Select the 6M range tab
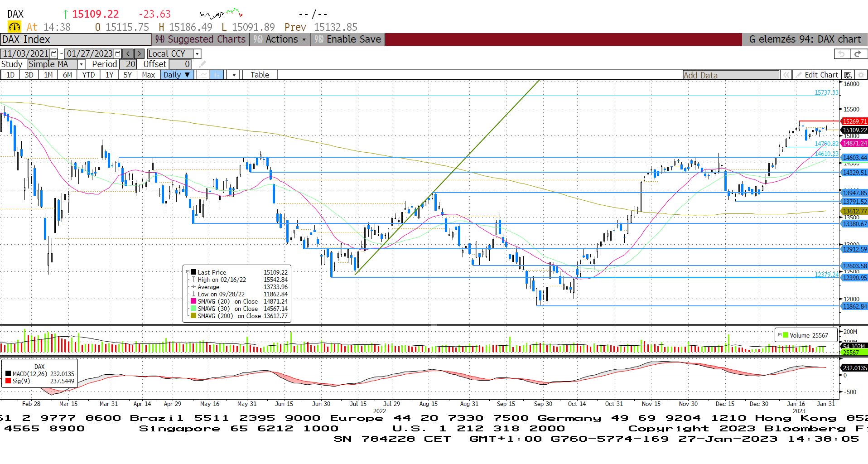 68,75
